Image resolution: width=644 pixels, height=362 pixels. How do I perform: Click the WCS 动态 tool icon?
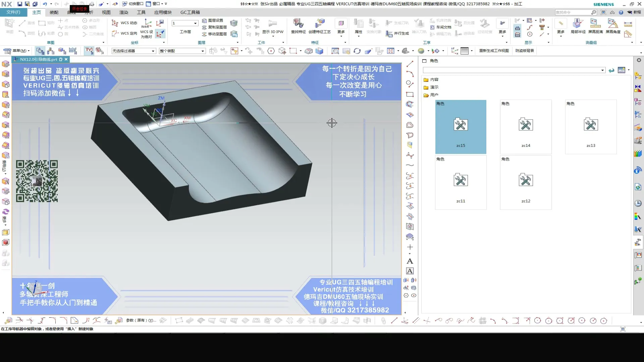click(x=115, y=23)
